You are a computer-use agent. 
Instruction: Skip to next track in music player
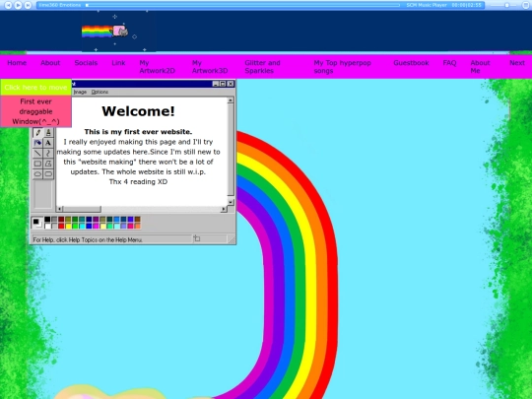[29, 5]
